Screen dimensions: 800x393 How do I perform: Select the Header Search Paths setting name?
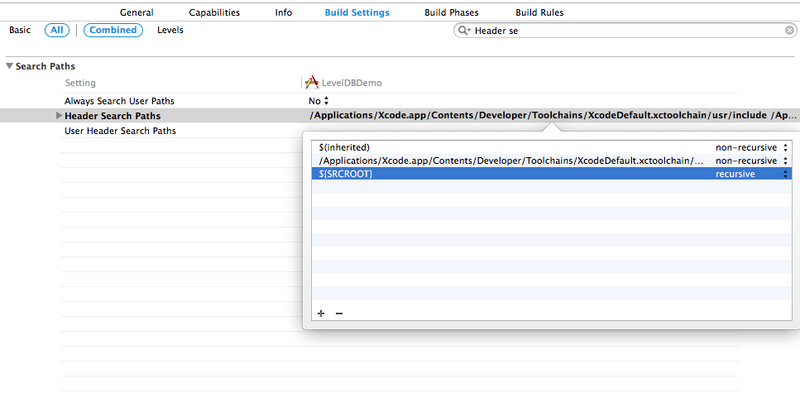pos(112,116)
